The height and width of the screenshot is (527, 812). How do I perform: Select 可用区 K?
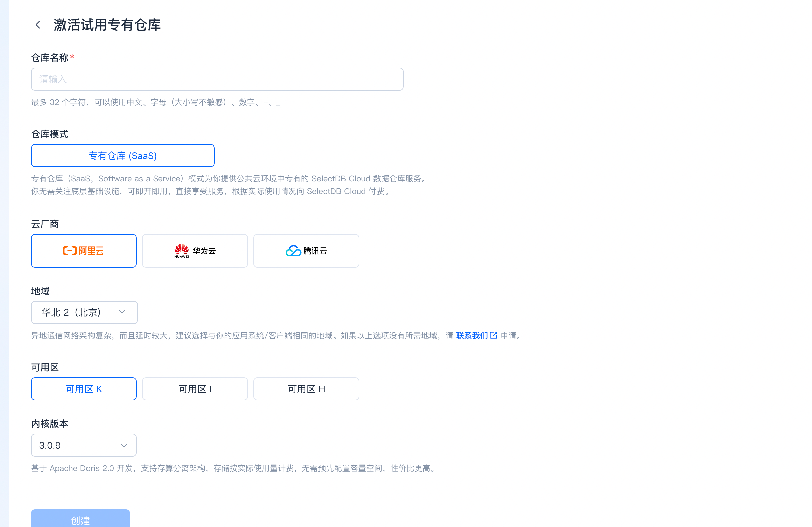click(x=83, y=389)
